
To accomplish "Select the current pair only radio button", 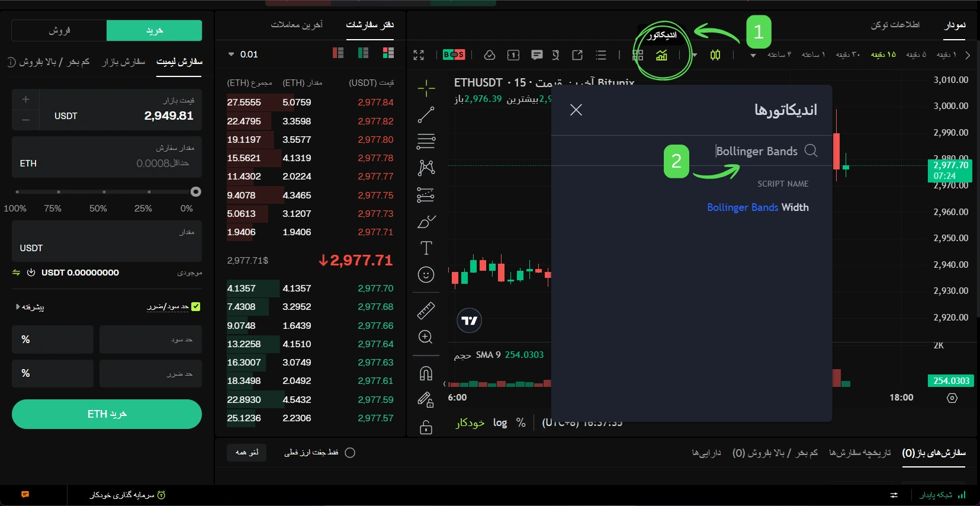I will [x=350, y=453].
